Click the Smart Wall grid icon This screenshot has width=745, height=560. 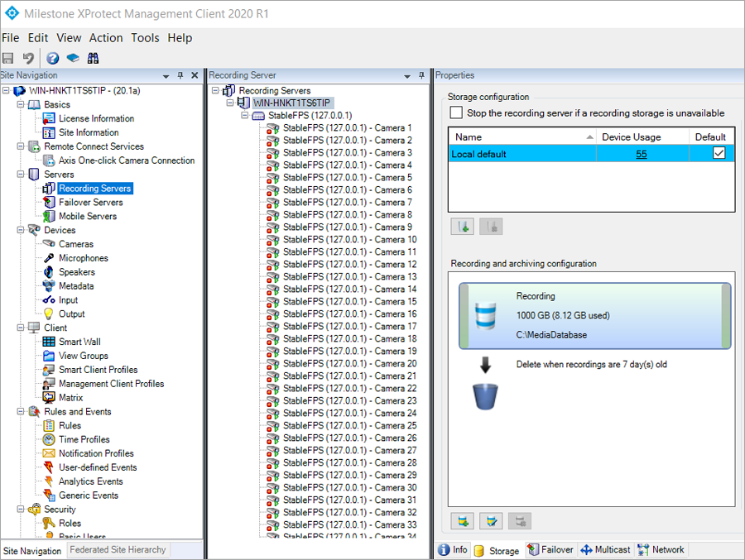pyautogui.click(x=49, y=342)
